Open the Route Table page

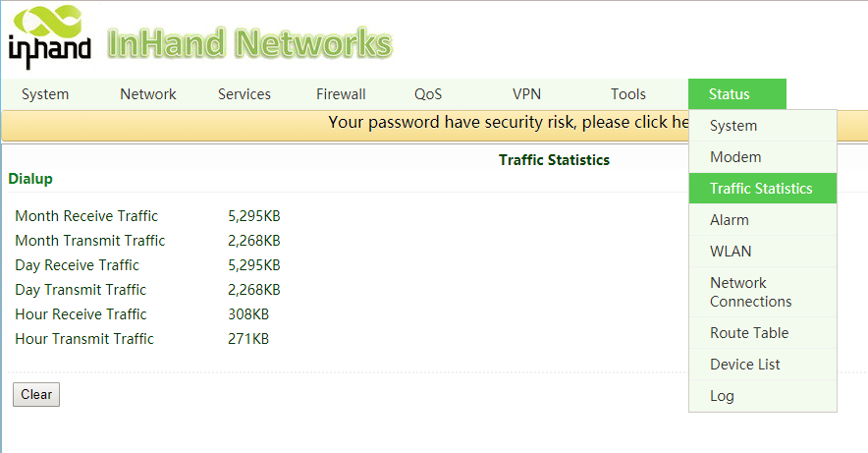coord(749,333)
